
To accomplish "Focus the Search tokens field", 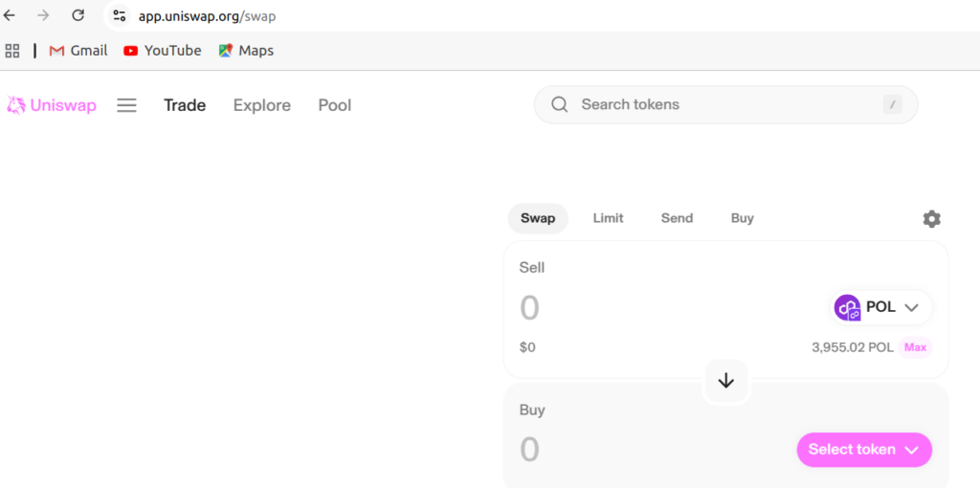I will click(x=725, y=104).
